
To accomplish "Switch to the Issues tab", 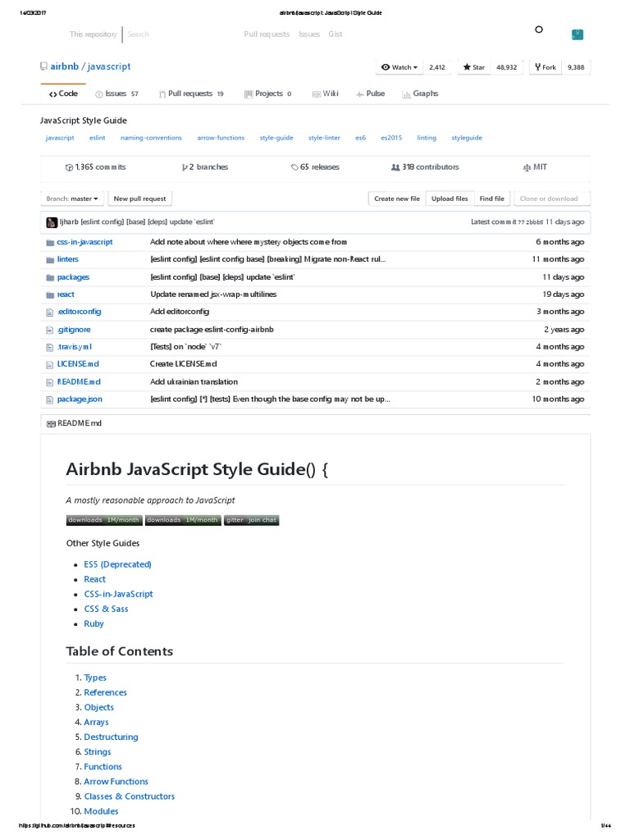I will tap(116, 94).
